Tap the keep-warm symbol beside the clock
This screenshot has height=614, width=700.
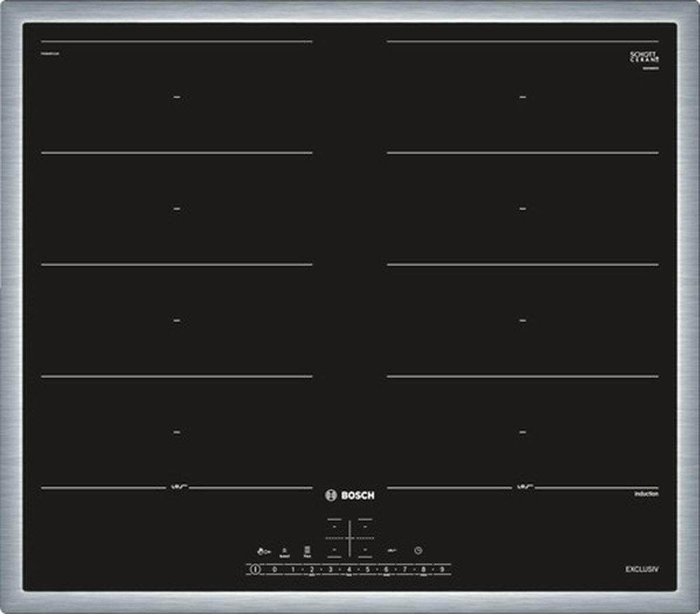(x=390, y=550)
